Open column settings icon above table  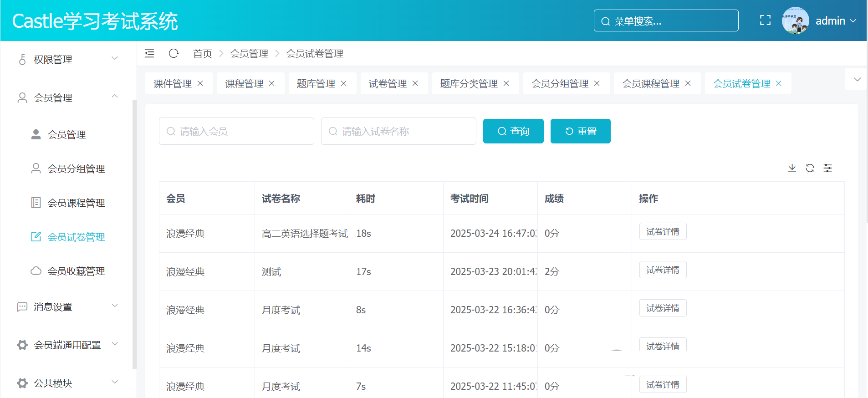pos(827,168)
